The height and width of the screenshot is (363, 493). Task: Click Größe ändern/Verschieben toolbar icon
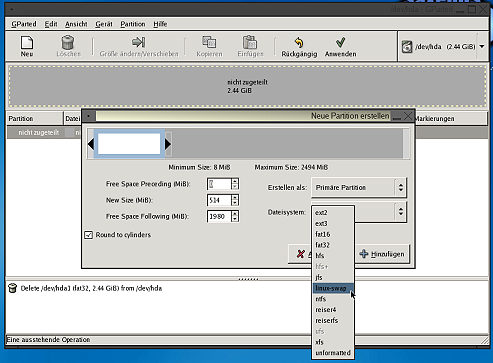(139, 42)
